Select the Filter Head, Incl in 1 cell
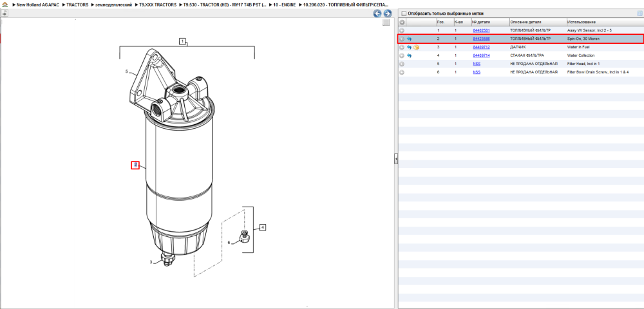This screenshot has height=309, width=644. [x=583, y=64]
